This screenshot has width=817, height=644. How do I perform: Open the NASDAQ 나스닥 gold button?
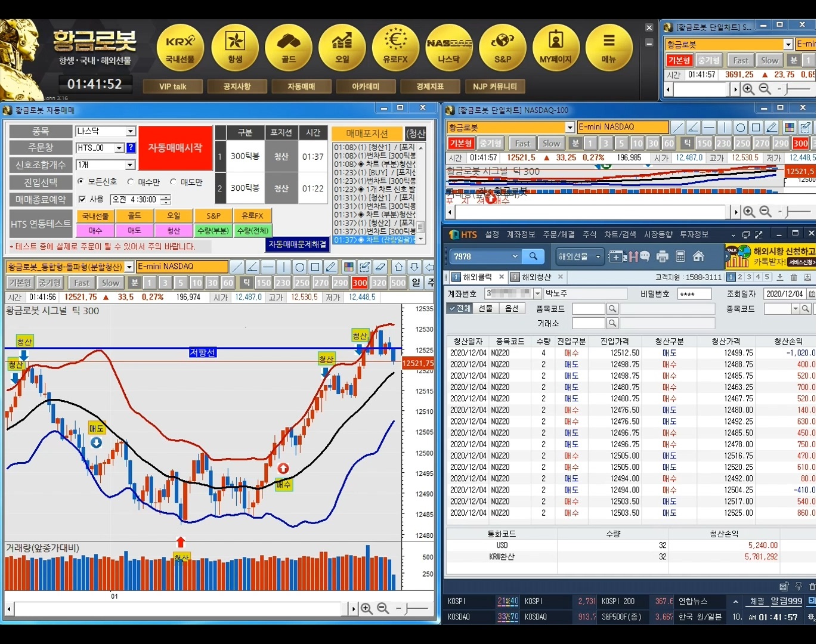[449, 48]
